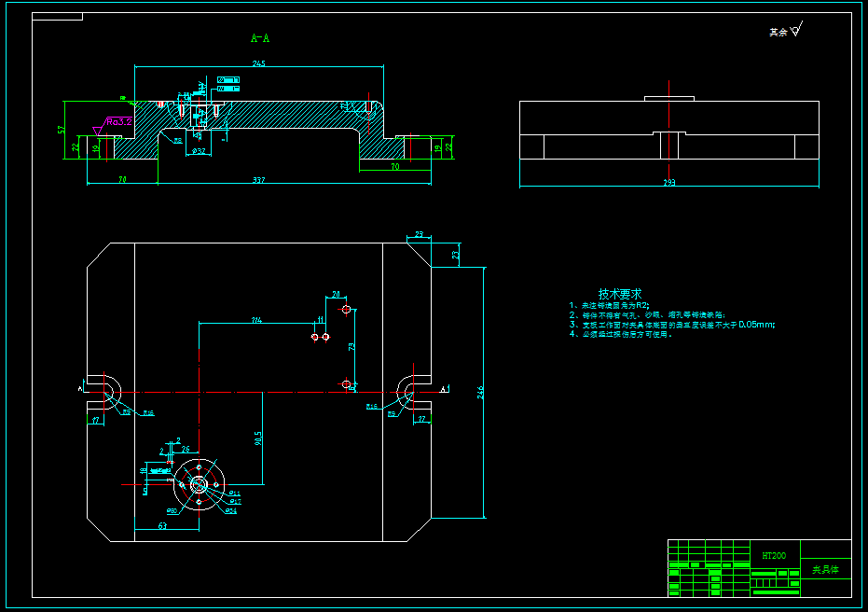Pick the green 57 height dimension

pyautogui.click(x=62, y=130)
